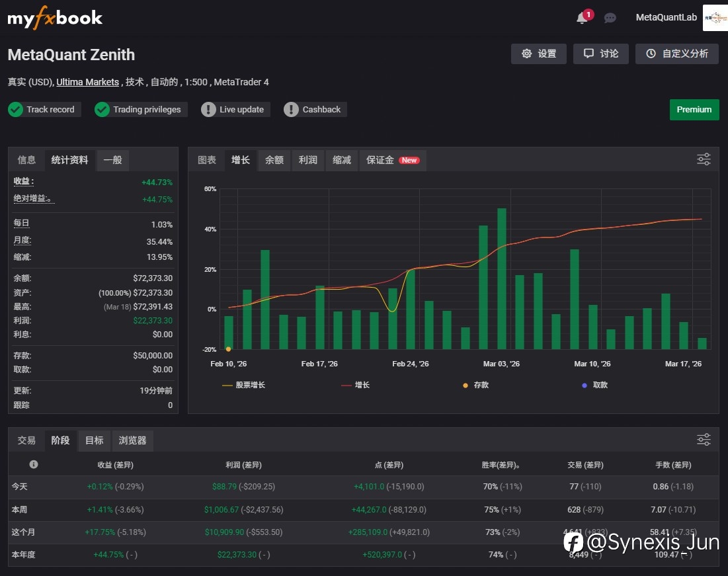Toggle the 增长 legend line series
Screen dimensions: 728x576
point(355,385)
